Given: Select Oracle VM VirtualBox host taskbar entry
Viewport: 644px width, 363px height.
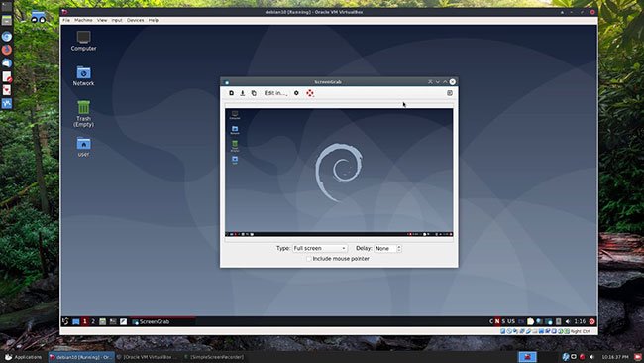Looking at the screenshot, I should point(147,357).
